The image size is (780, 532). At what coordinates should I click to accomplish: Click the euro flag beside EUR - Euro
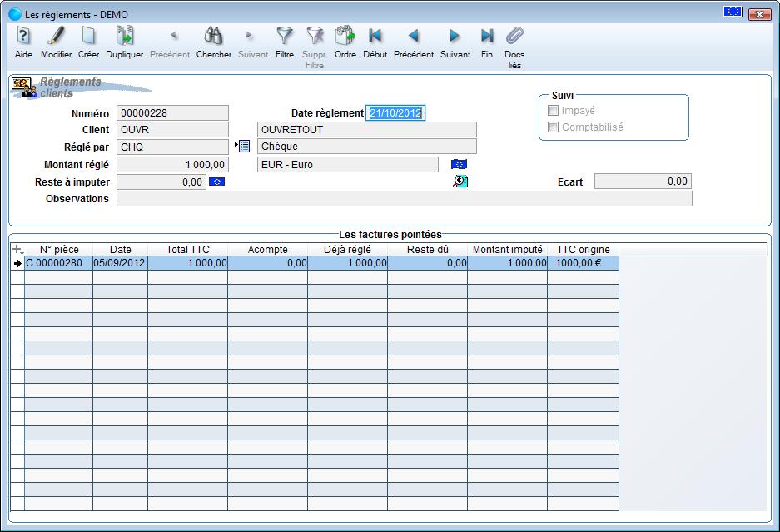[x=459, y=164]
